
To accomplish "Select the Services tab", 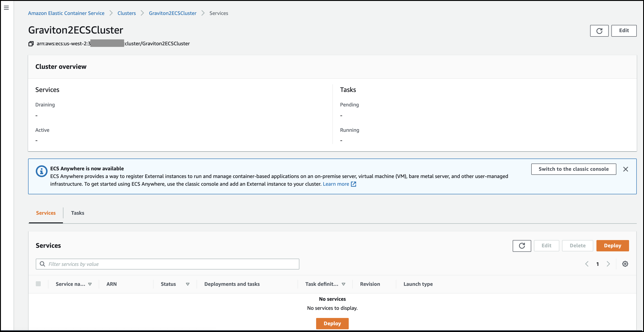I will click(46, 213).
